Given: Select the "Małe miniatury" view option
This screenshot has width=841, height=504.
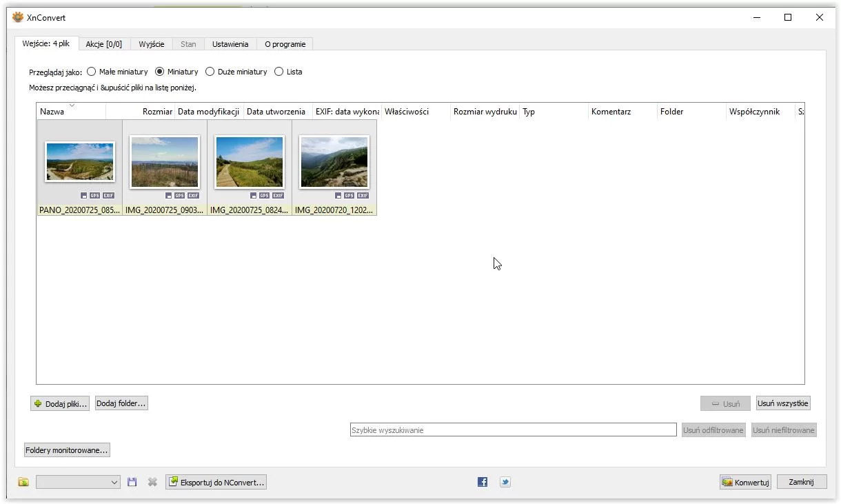Looking at the screenshot, I should (92, 72).
